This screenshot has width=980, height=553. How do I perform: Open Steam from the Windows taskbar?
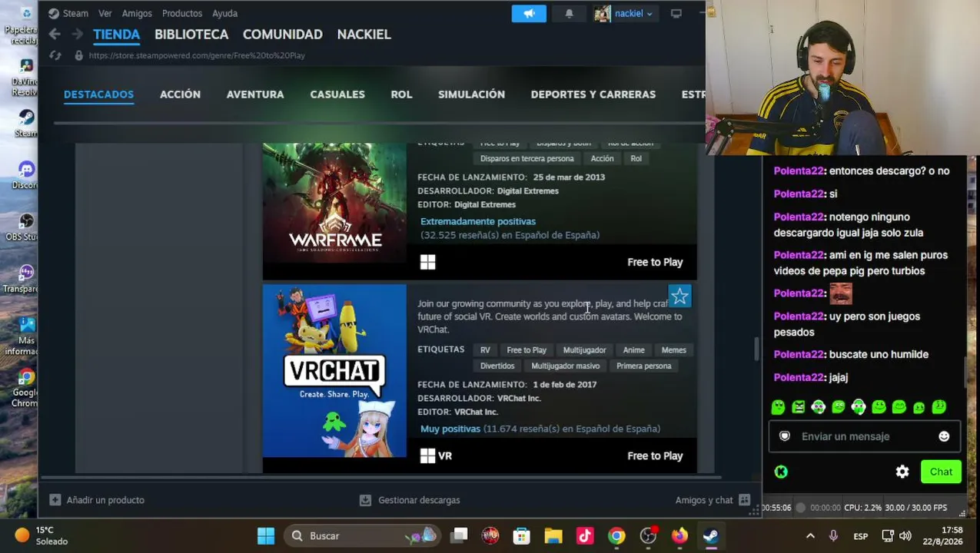pyautogui.click(x=711, y=535)
